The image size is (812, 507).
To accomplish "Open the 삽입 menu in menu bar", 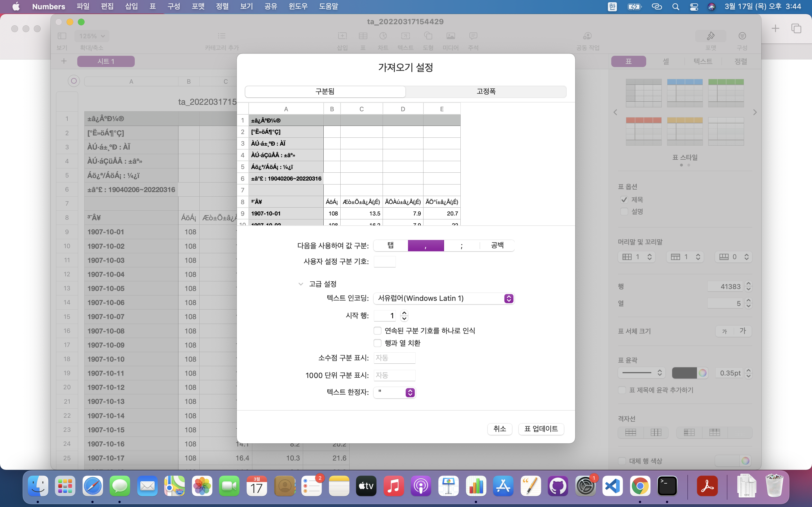I will click(x=132, y=6).
